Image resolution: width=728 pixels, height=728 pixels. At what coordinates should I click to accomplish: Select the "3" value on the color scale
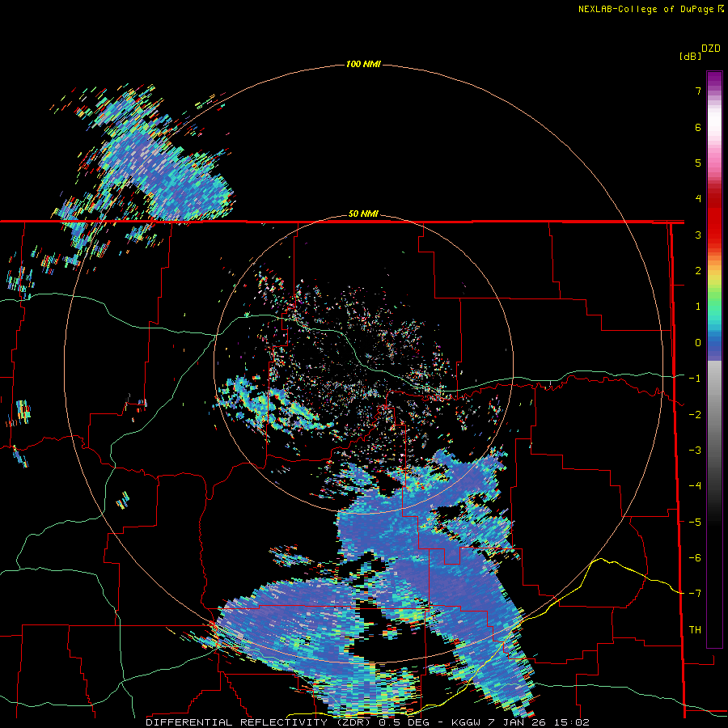tap(698, 235)
